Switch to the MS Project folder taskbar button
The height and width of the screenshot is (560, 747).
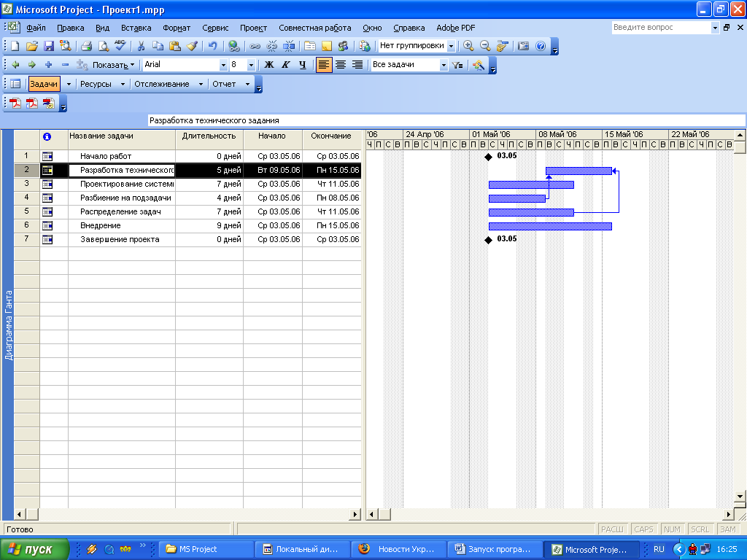coord(205,550)
